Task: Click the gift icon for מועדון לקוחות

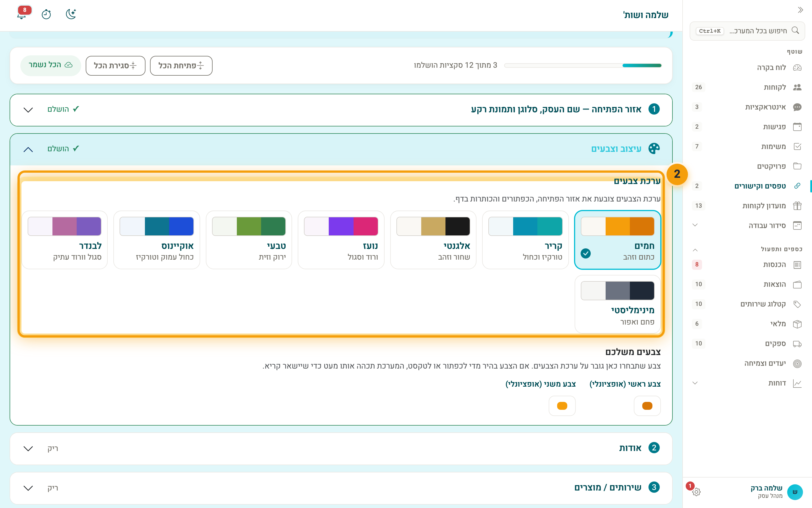Action: (797, 206)
